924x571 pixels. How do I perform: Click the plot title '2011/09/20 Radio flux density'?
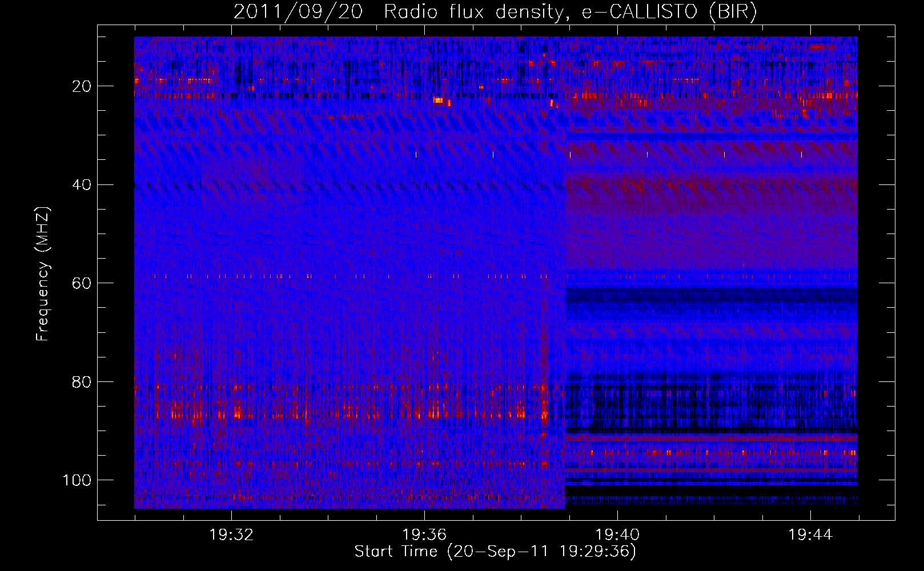point(495,12)
